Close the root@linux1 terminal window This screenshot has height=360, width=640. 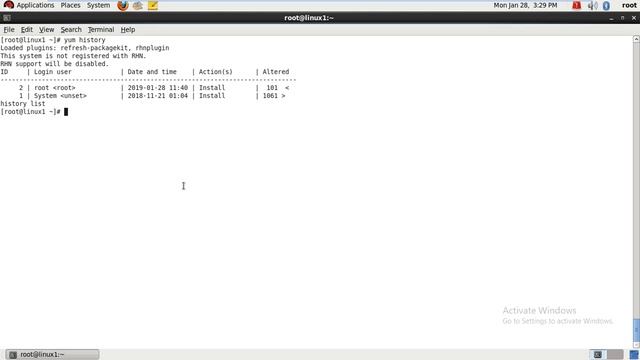[634, 18]
